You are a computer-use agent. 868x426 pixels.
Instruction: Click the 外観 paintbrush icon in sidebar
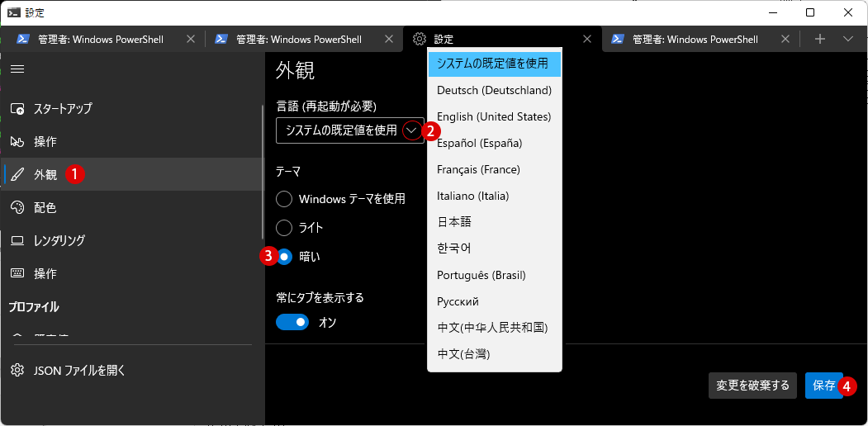[x=17, y=175]
